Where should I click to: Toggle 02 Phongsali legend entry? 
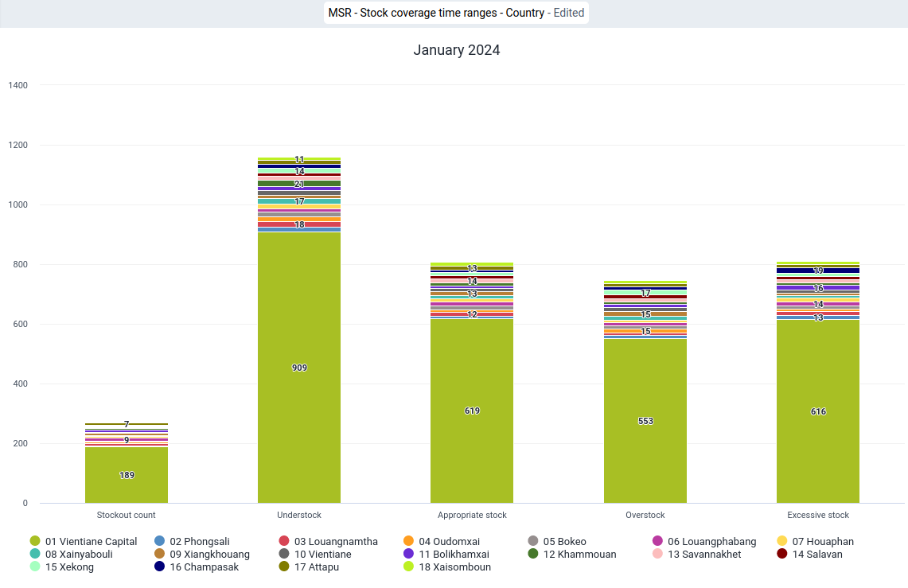192,541
